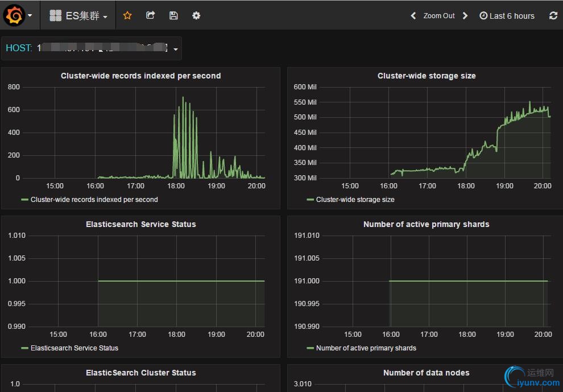Refresh dashboard using the refresh icon
The image size is (563, 392).
point(553,15)
